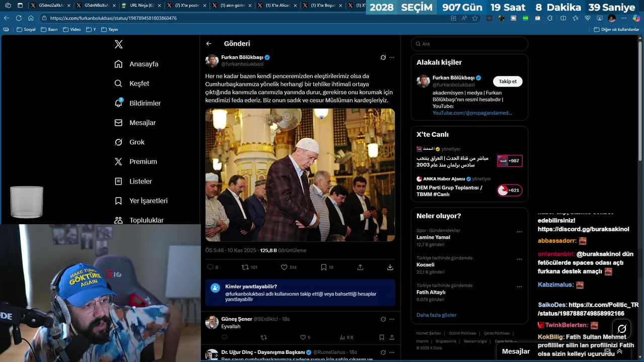
Task: View stats of Güneş Şener's reply (8 B)
Action: click(x=347, y=337)
